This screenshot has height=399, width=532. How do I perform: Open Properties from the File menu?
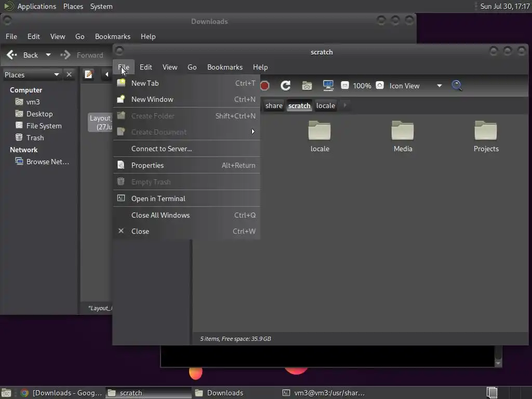click(x=187, y=165)
